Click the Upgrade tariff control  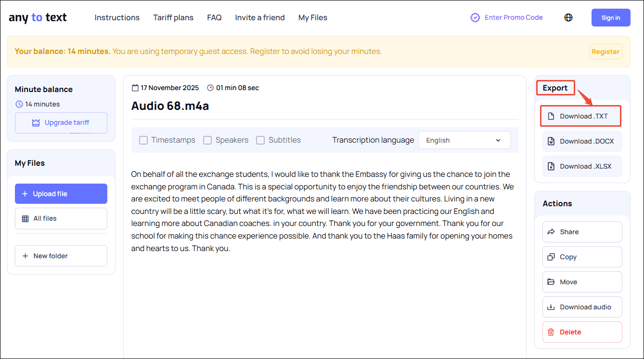pyautogui.click(x=61, y=123)
